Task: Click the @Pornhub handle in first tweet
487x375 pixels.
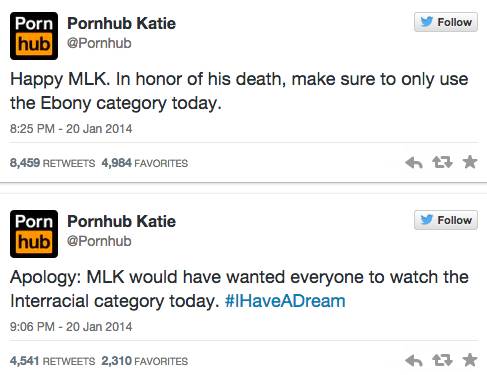Action: pyautogui.click(x=99, y=43)
